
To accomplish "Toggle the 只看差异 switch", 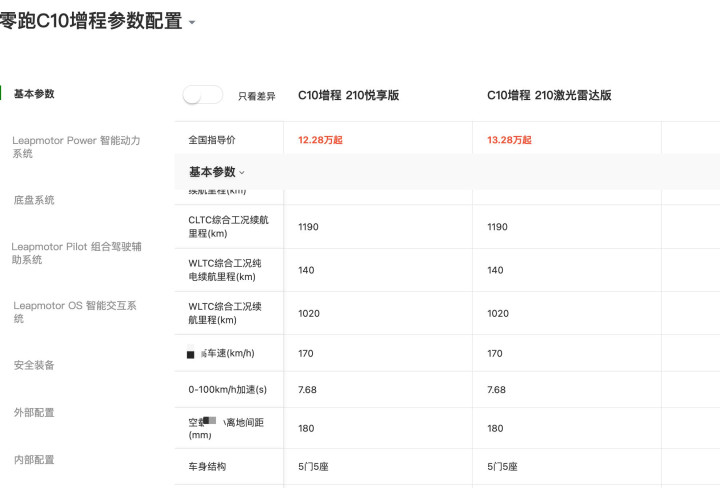I will (202, 95).
